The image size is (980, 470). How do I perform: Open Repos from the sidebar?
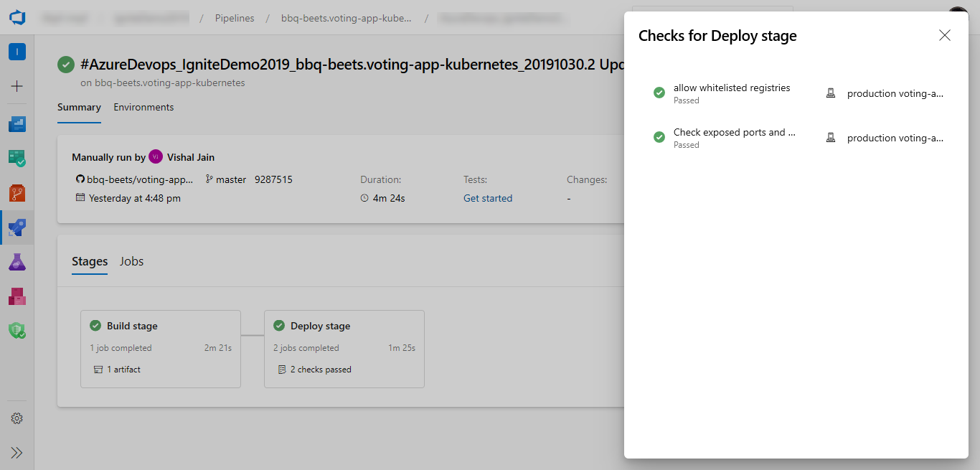(17, 193)
